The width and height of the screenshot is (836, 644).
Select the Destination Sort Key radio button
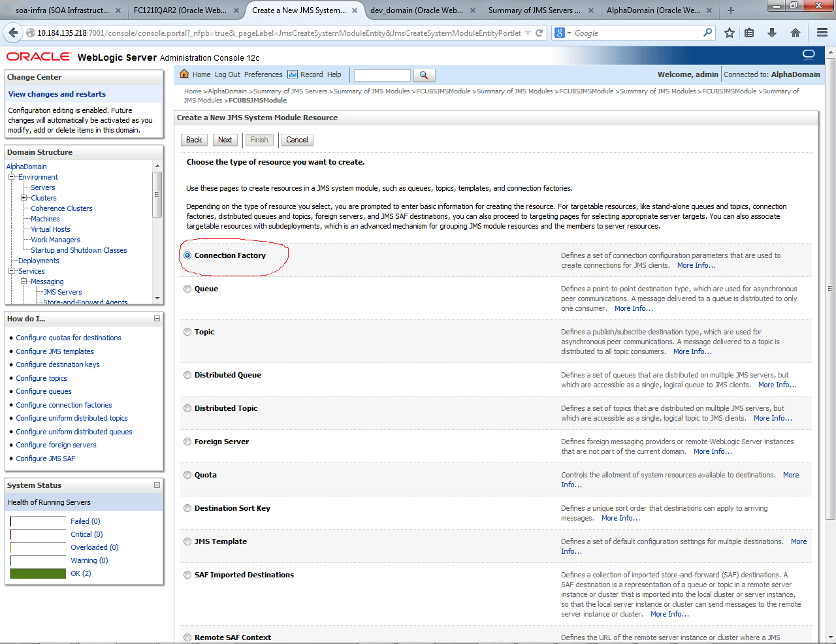tap(187, 508)
